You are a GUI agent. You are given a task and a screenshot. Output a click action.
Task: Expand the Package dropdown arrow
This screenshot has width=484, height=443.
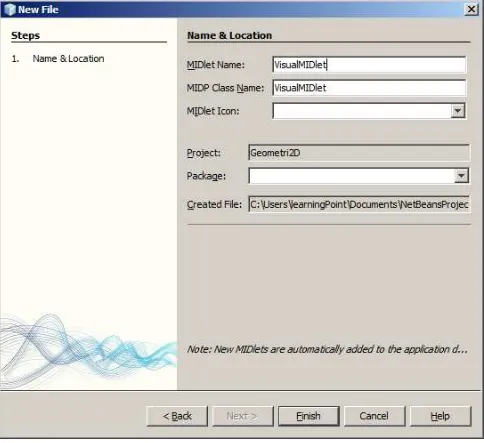point(461,176)
